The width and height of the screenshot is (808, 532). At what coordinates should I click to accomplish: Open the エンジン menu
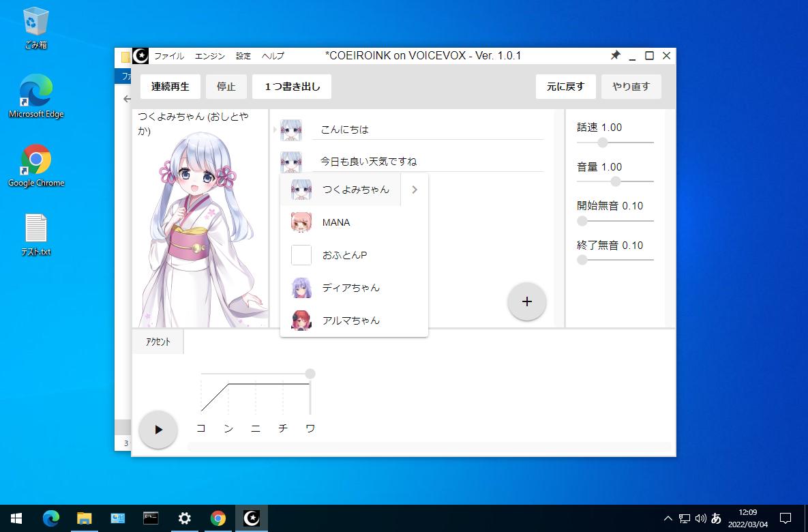pyautogui.click(x=210, y=56)
